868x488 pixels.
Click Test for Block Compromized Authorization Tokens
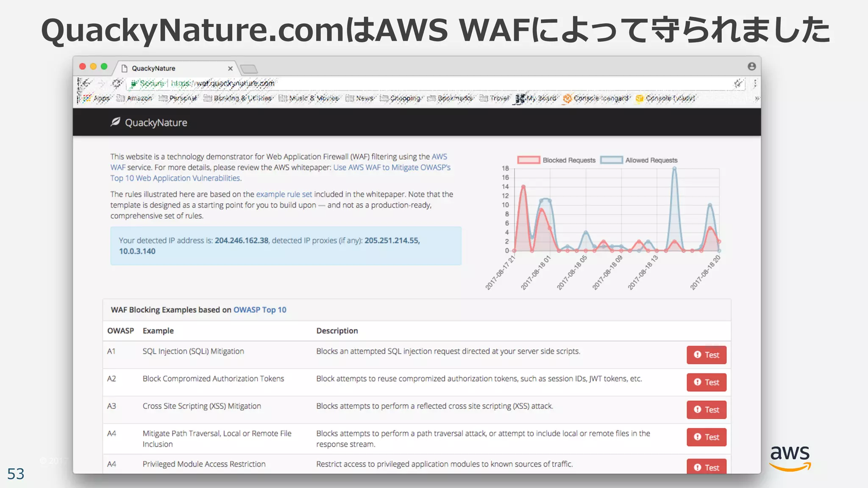coord(707,382)
